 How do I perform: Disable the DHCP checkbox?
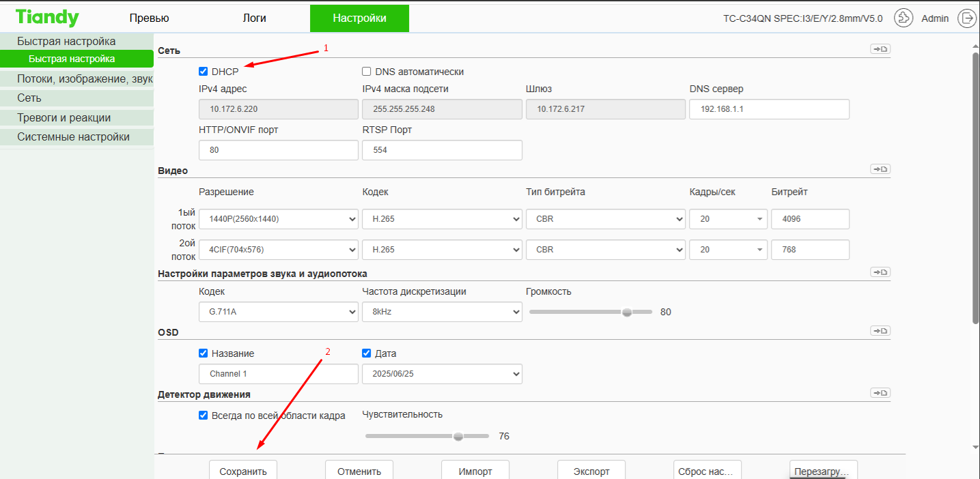click(x=204, y=72)
